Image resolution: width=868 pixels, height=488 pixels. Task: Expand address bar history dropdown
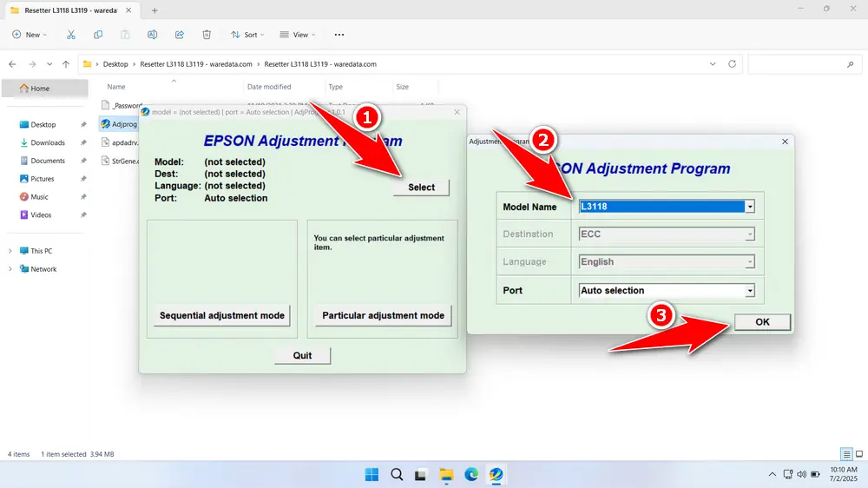713,63
